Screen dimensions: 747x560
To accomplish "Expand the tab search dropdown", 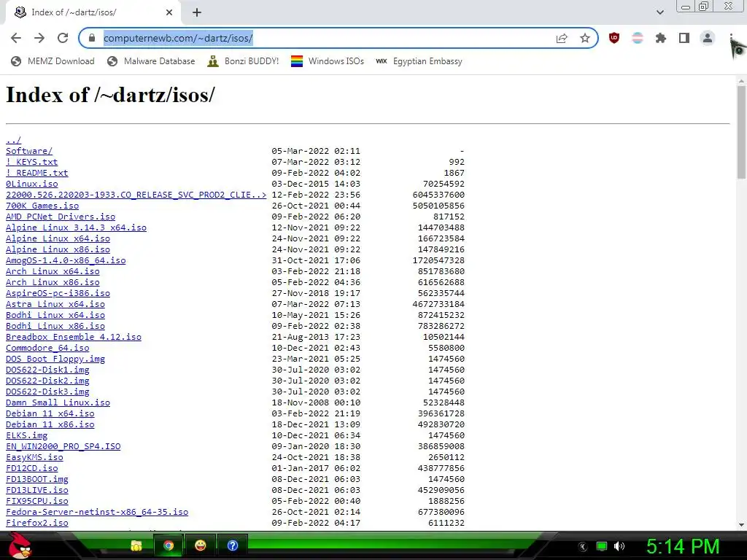I will point(659,12).
